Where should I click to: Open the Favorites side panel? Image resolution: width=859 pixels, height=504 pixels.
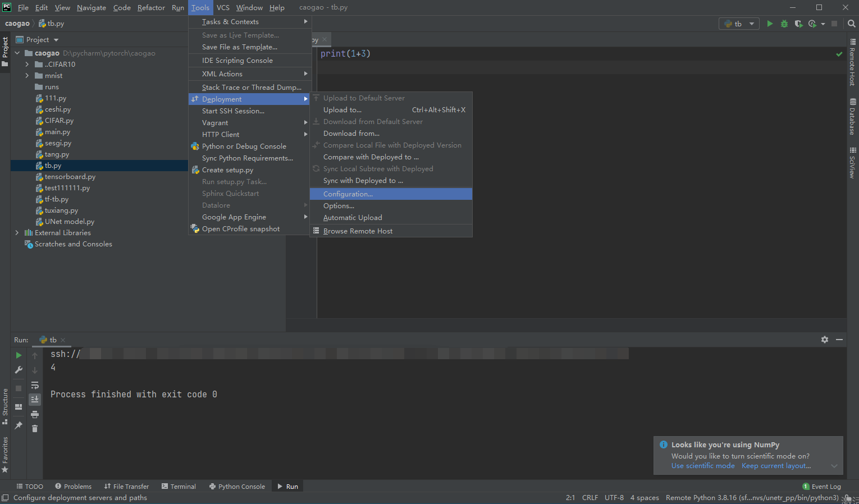tap(5, 454)
